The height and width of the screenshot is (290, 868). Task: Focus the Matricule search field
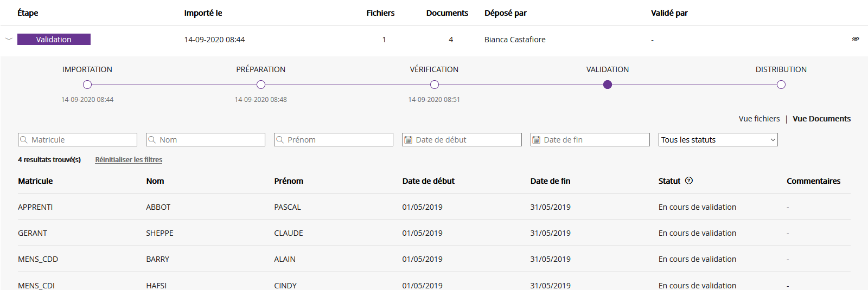(x=78, y=139)
